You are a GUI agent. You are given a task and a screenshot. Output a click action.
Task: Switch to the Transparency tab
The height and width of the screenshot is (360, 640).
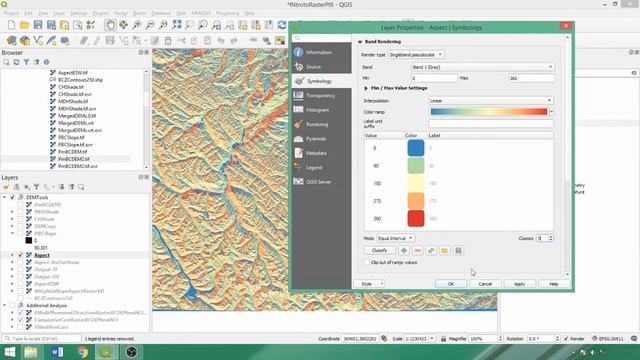click(x=322, y=96)
